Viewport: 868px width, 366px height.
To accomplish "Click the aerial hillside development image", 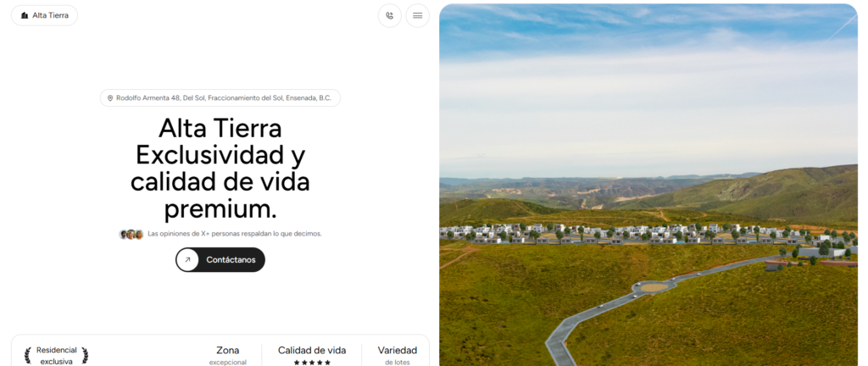I will (648, 185).
